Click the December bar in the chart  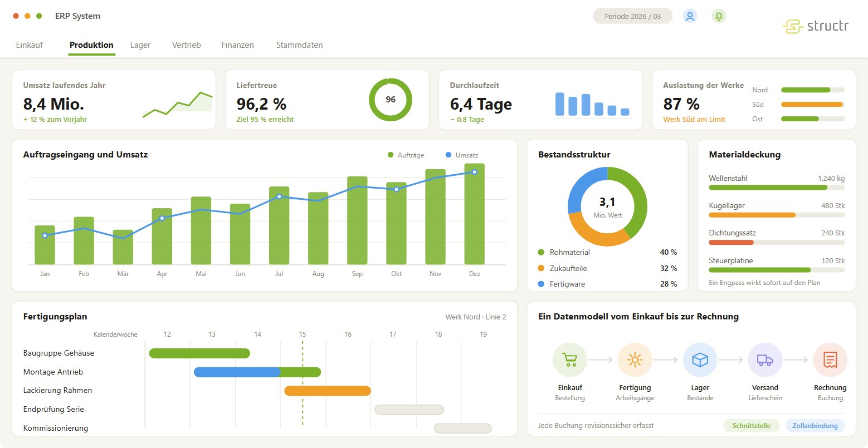[474, 214]
